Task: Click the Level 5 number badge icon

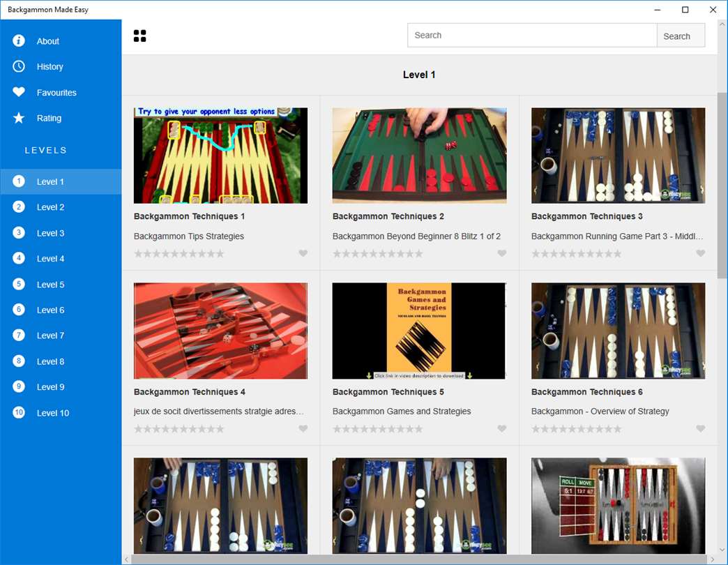Action: (x=19, y=284)
